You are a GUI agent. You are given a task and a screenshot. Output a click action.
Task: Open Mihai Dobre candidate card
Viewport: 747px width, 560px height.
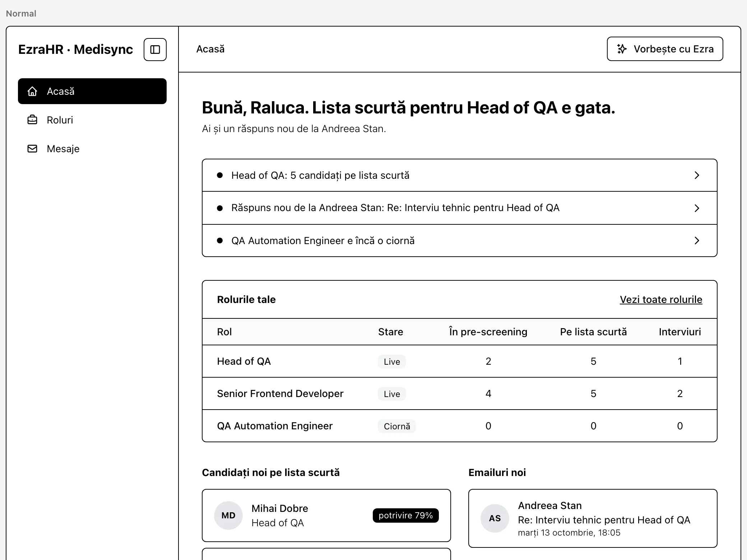[x=326, y=515]
